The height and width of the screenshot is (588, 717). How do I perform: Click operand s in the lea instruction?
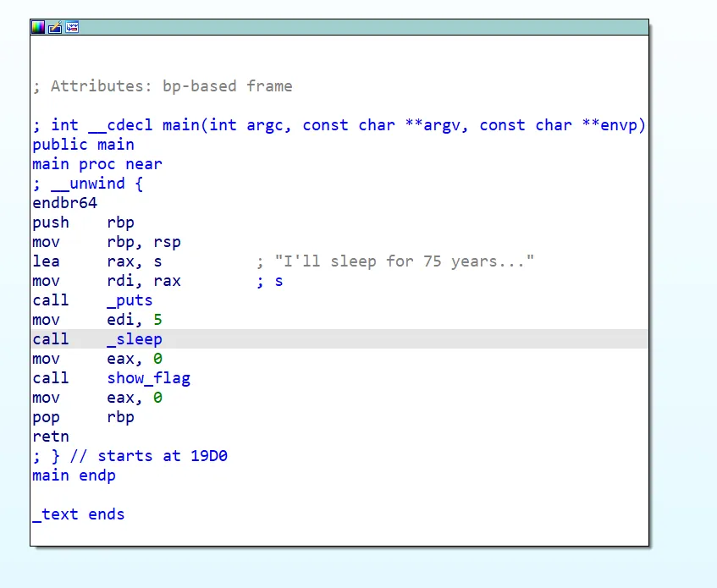[157, 261]
